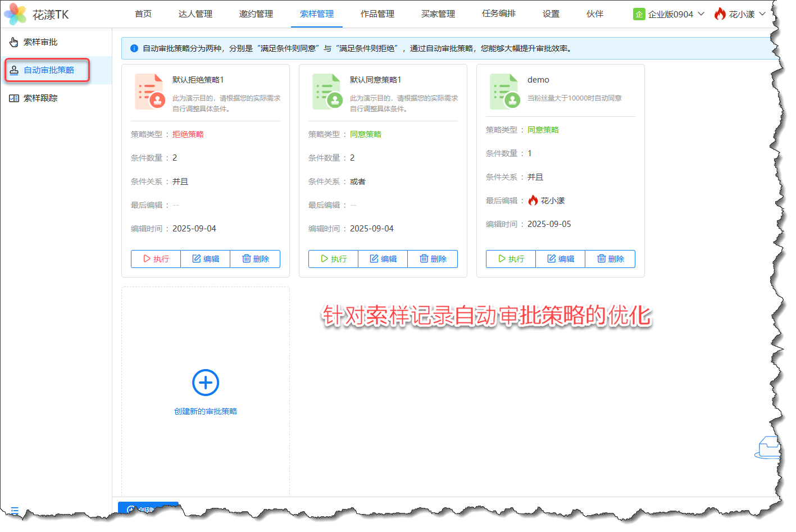This screenshot has height=532, width=796.
Task: Edit the 默认同意策略1 strategy
Action: click(383, 259)
